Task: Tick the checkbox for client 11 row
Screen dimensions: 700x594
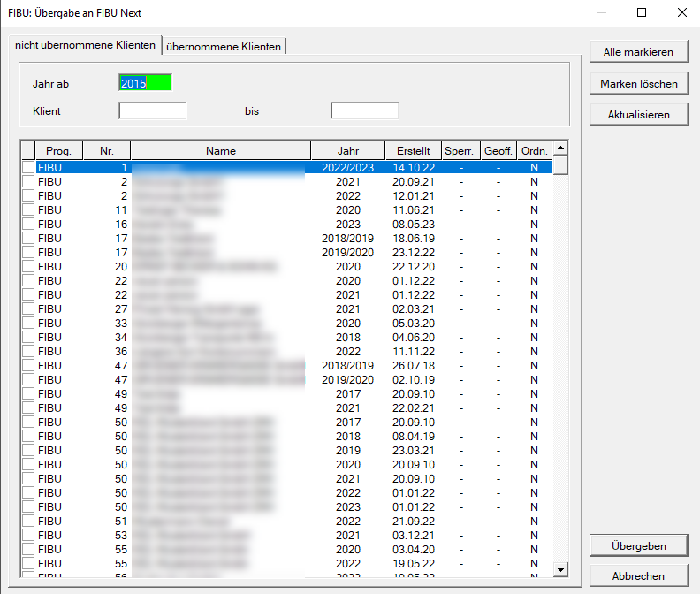Action: click(28, 209)
